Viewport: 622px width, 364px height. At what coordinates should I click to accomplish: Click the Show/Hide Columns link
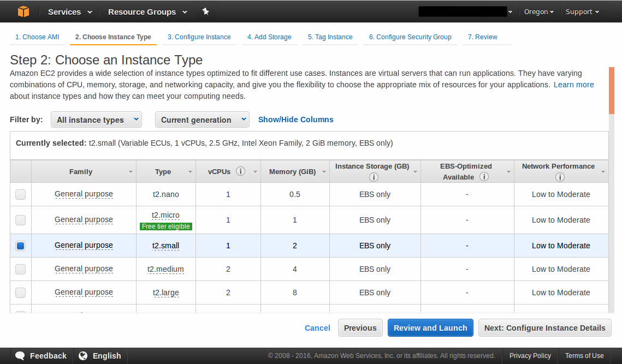tap(295, 120)
